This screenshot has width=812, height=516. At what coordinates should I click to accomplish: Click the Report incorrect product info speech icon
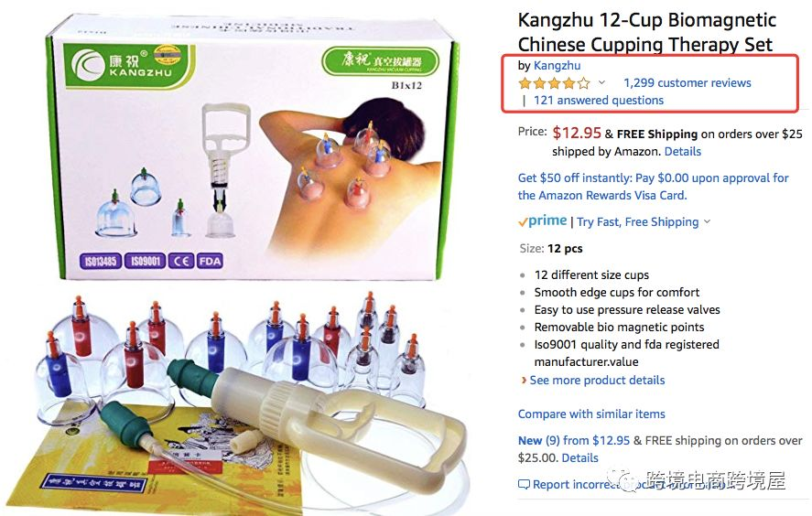click(524, 485)
